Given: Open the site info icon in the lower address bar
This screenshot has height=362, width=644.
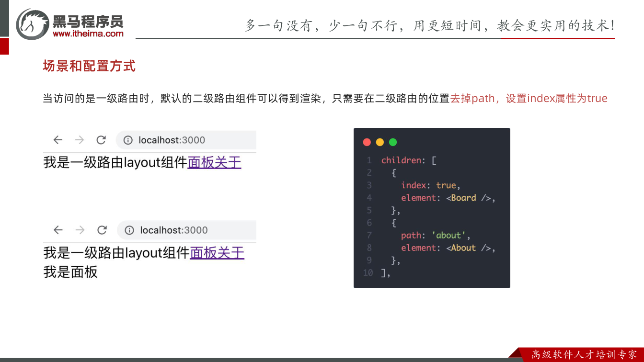Looking at the screenshot, I should click(x=129, y=230).
